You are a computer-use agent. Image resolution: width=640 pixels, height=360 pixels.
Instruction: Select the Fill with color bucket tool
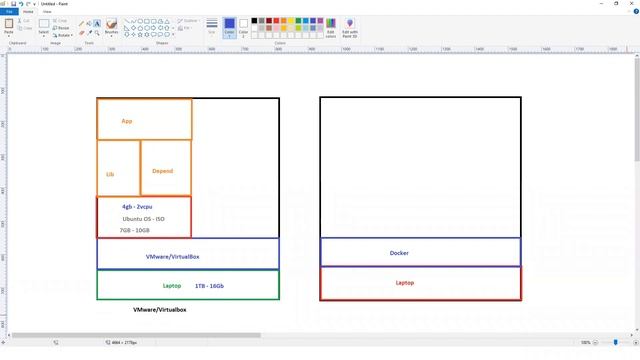[x=89, y=23]
